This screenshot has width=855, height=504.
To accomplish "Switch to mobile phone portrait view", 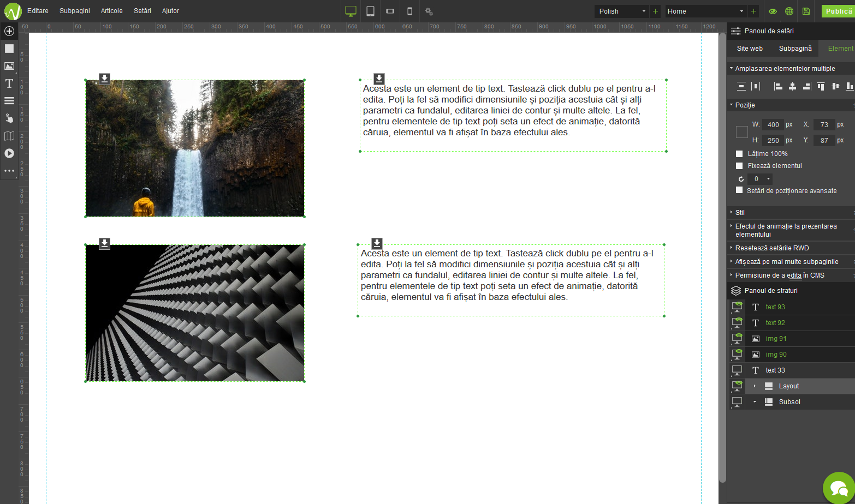I will pos(409,11).
